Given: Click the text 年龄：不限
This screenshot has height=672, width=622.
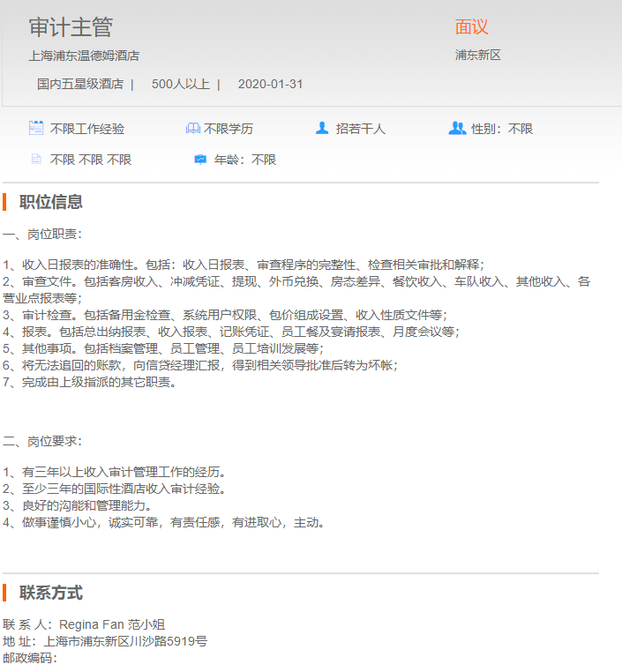Looking at the screenshot, I should tap(245, 160).
